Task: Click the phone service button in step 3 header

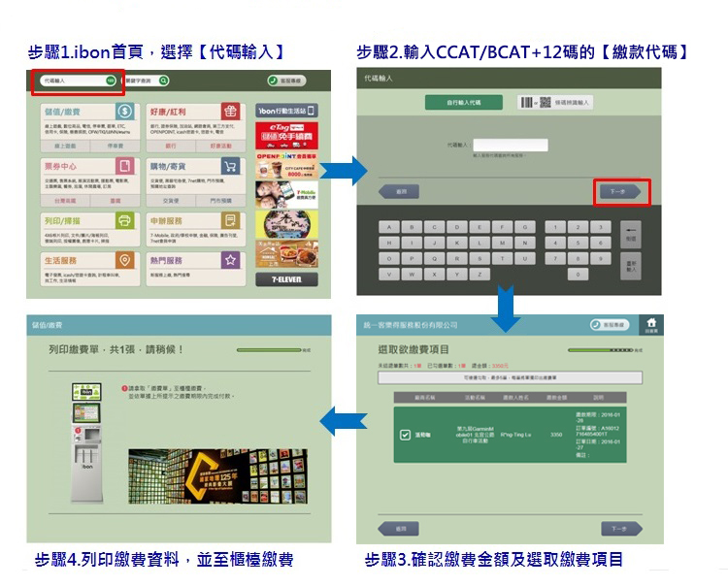Action: pyautogui.click(x=610, y=325)
